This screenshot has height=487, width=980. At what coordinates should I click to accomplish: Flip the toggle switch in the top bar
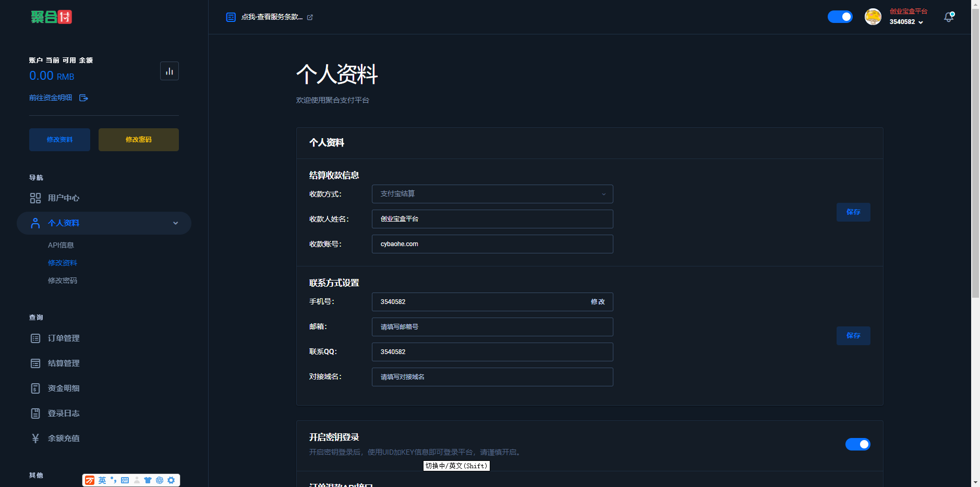point(840,17)
